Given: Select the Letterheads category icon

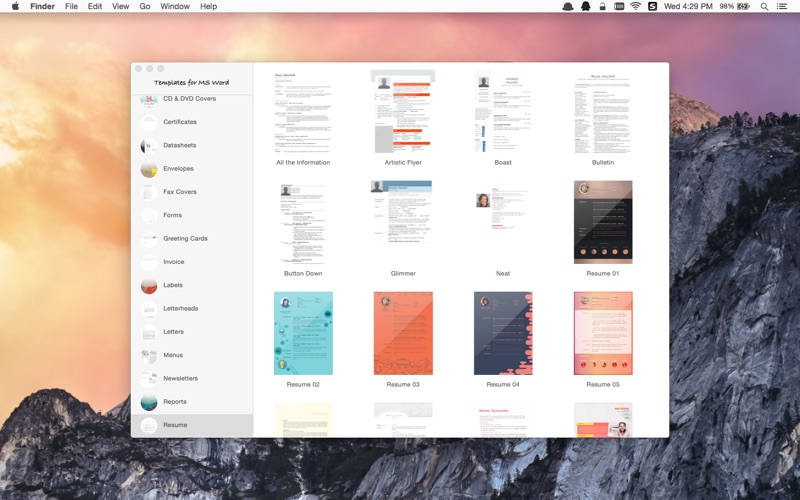Looking at the screenshot, I should [149, 309].
